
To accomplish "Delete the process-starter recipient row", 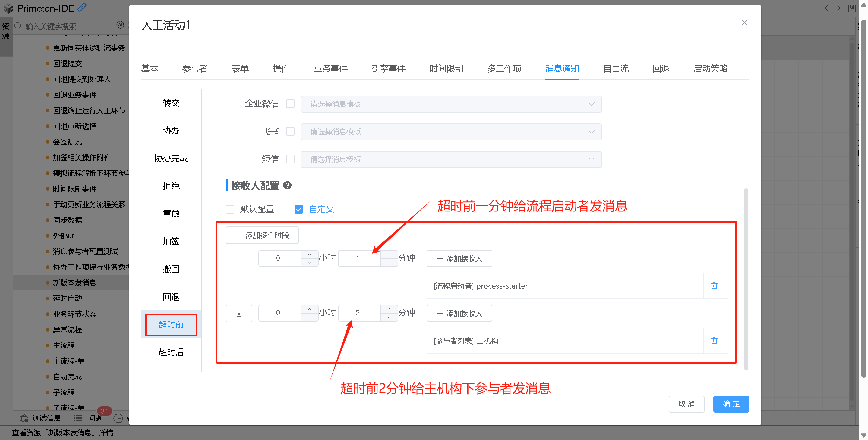I will pyautogui.click(x=714, y=286).
